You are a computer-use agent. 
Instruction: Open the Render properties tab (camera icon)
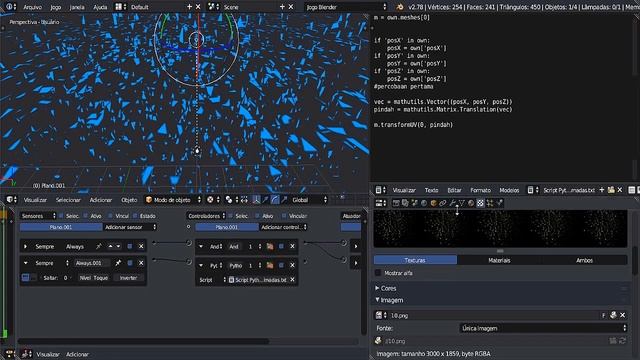point(396,203)
